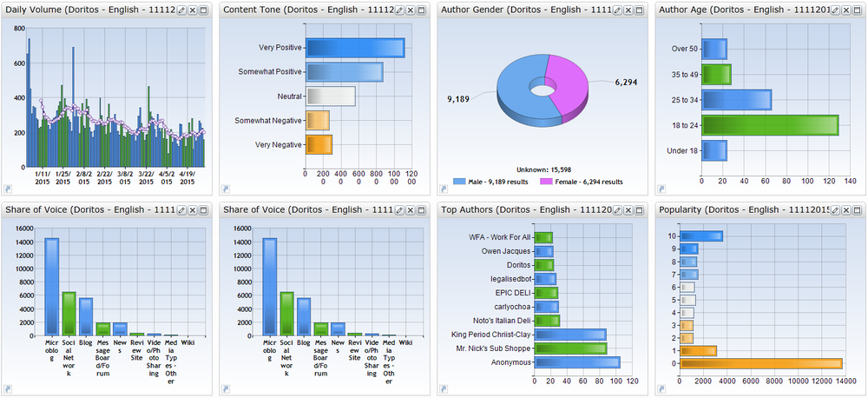This screenshot has height=398, width=868.
Task: Select the Noto's Italian Deli bar
Action: pos(547,321)
